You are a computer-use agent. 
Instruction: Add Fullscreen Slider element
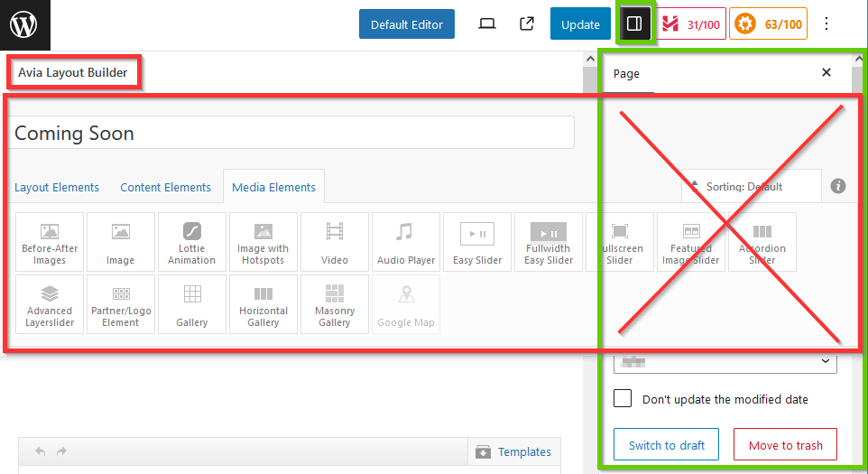point(620,242)
